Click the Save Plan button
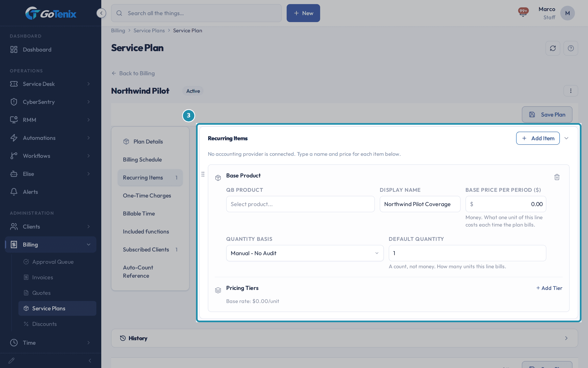The image size is (588, 368). pos(547,114)
